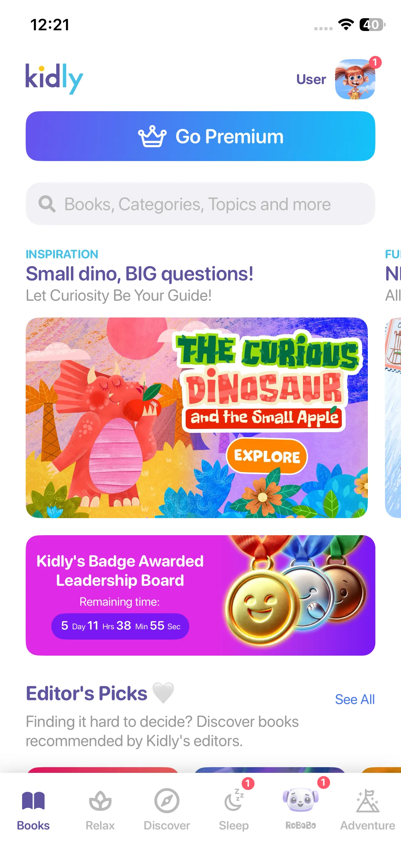The image size is (401, 868).
Task: Select the Books icon in bottom bar
Action: (x=33, y=801)
